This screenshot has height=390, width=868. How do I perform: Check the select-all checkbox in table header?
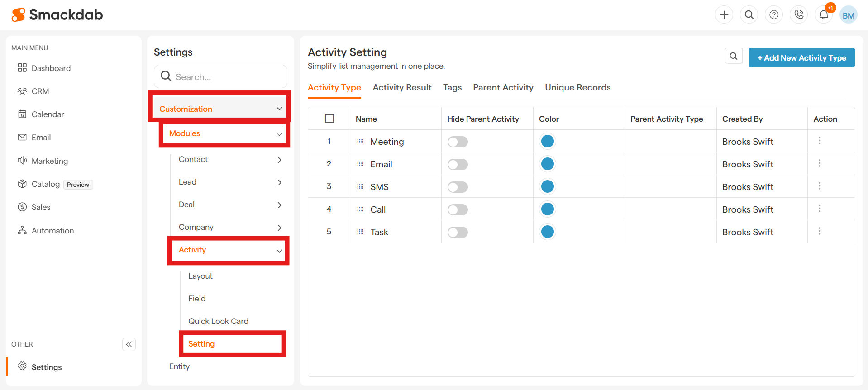pyautogui.click(x=329, y=119)
